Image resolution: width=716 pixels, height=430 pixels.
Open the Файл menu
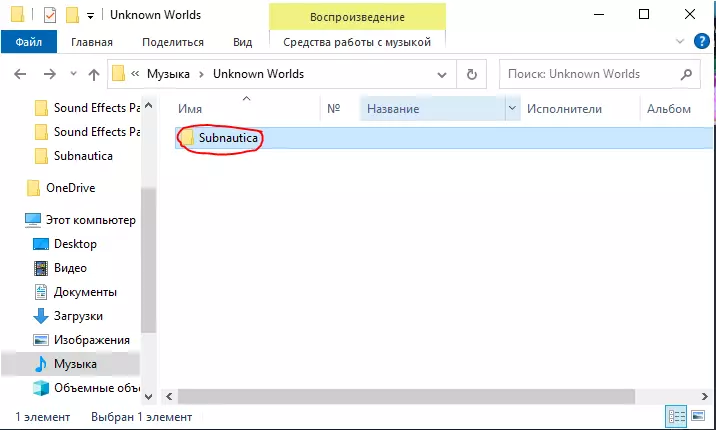pyautogui.click(x=29, y=42)
